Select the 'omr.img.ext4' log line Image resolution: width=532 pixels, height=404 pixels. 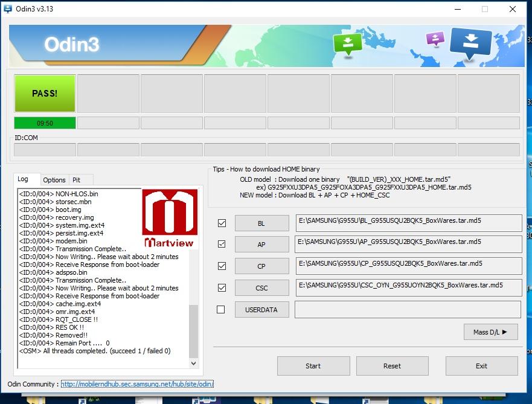point(57,312)
